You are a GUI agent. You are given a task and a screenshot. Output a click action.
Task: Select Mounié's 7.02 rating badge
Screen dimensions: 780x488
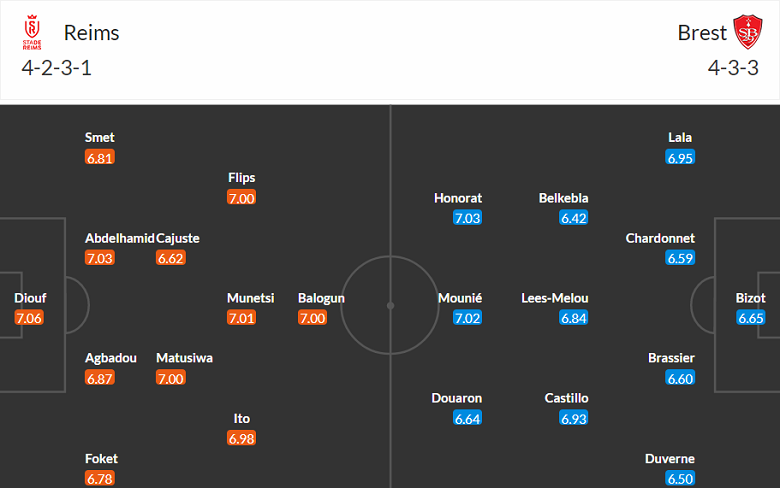pyautogui.click(x=467, y=318)
